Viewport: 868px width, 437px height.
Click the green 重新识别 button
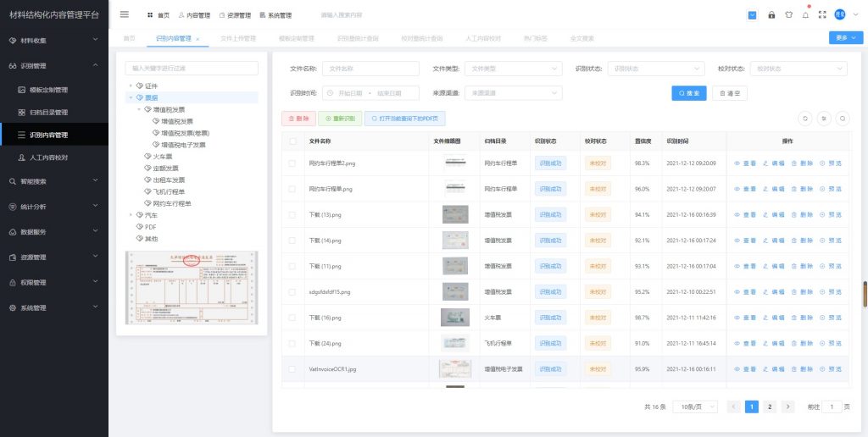(x=340, y=119)
